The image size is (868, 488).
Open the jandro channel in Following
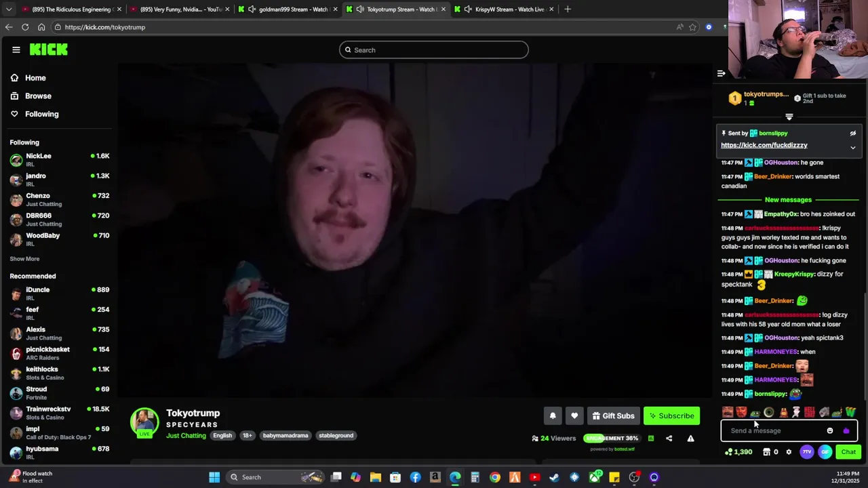pyautogui.click(x=60, y=180)
